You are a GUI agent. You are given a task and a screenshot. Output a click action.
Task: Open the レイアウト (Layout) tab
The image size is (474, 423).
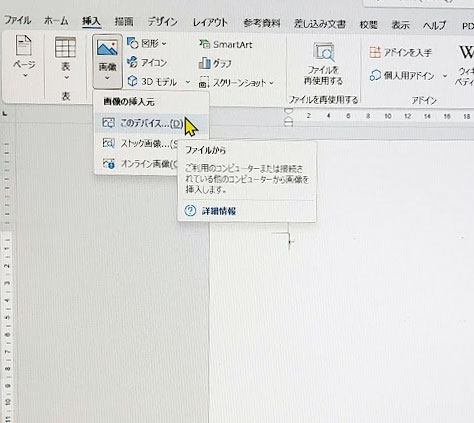click(x=210, y=23)
